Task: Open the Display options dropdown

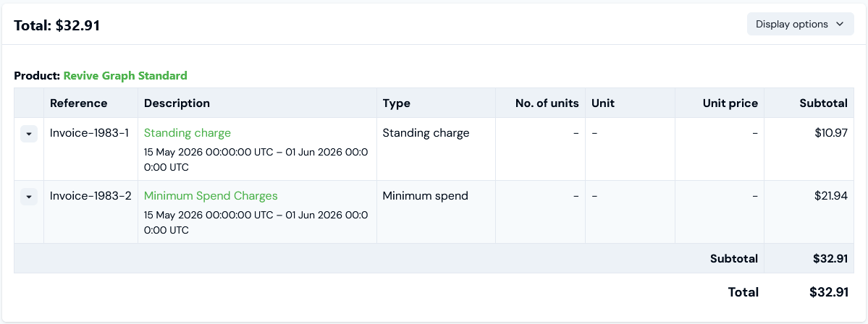Action: point(800,25)
